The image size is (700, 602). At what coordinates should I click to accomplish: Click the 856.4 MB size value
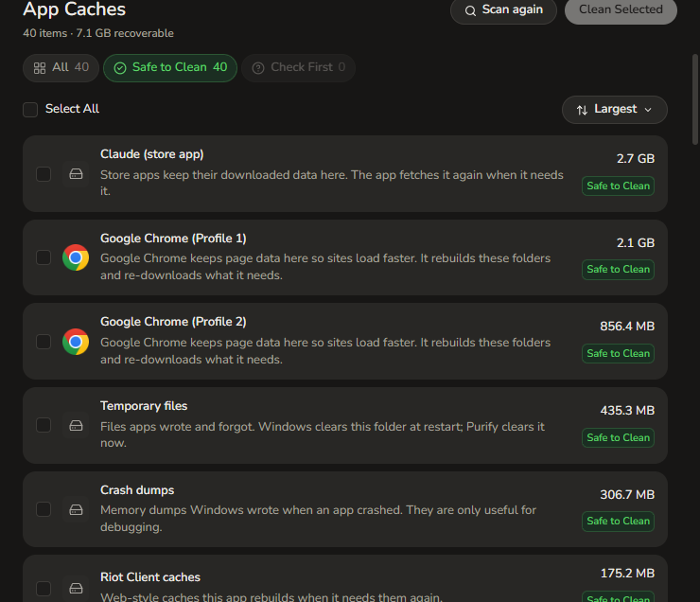tap(627, 326)
